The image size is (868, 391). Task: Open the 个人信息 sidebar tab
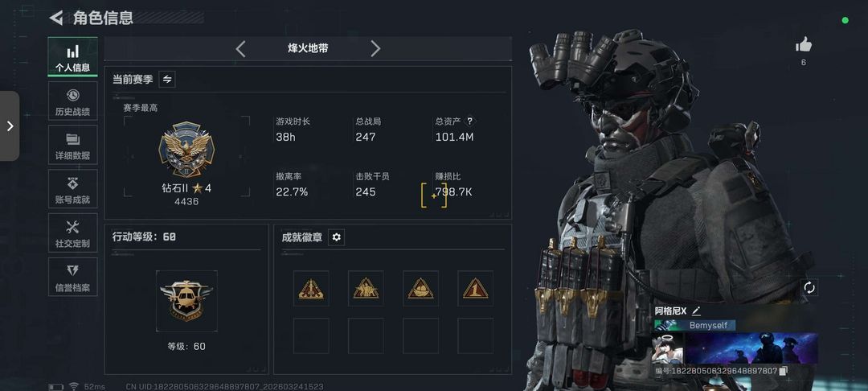pos(72,57)
